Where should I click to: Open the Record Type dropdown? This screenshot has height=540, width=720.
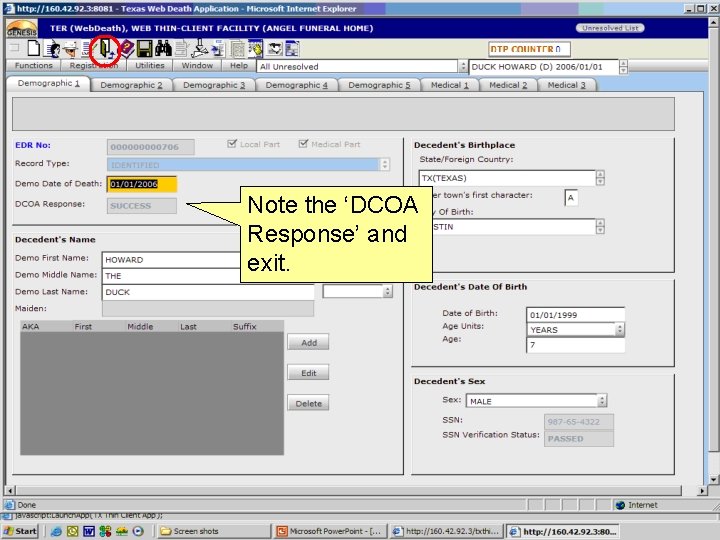pyautogui.click(x=385, y=164)
